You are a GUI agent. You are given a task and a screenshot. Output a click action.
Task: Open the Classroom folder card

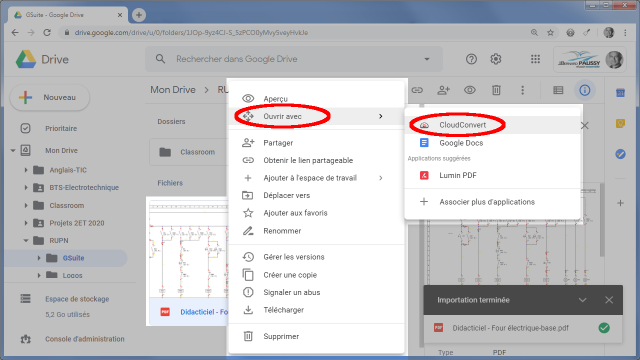189,152
